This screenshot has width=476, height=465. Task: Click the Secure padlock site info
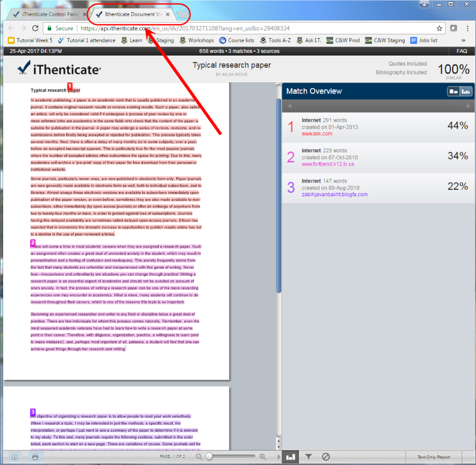tap(60, 28)
